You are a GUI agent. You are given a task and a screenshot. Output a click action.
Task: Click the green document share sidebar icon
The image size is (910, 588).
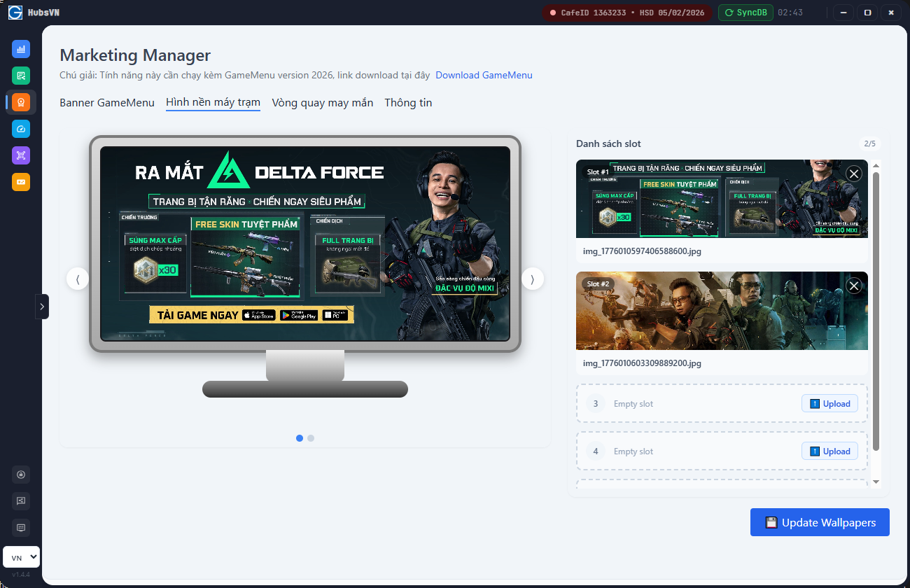click(x=21, y=76)
